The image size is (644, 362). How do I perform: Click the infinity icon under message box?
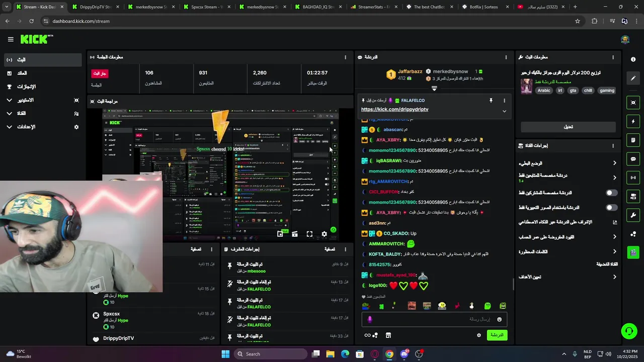click(367, 335)
